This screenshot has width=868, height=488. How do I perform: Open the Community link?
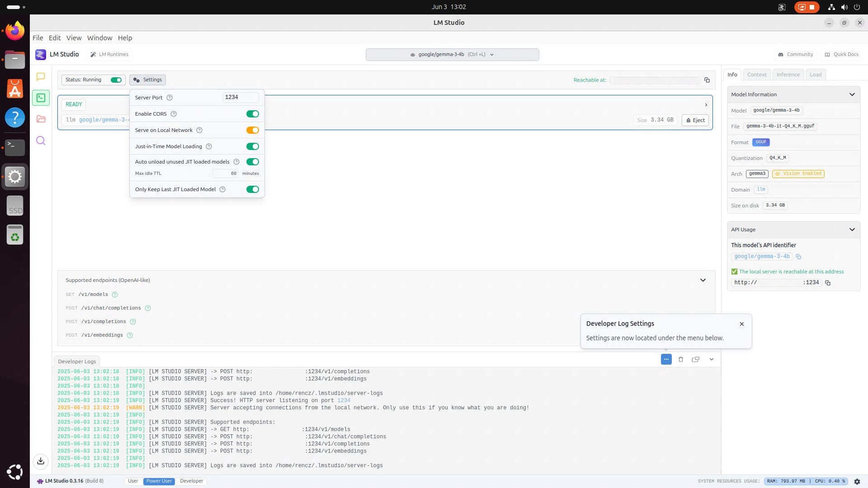(x=795, y=55)
